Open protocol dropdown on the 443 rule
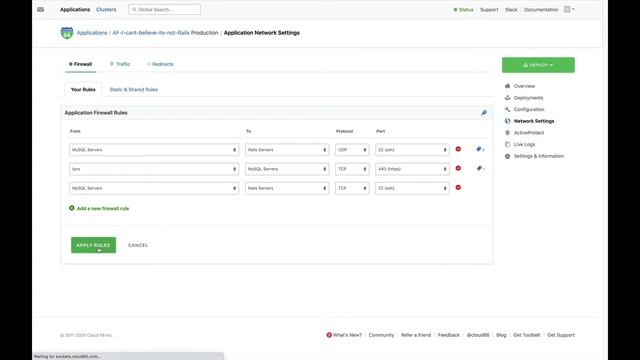Screen dimensions: 640x360 click(x=352, y=169)
